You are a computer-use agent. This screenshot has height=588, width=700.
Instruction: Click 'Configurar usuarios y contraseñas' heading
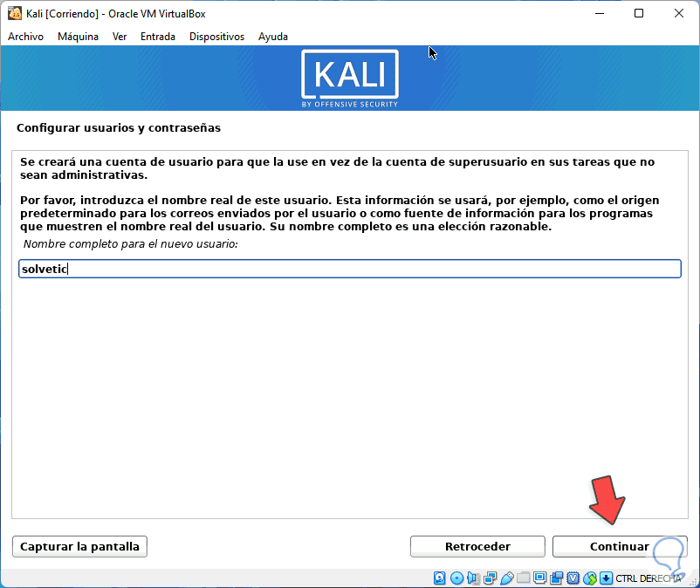click(119, 128)
